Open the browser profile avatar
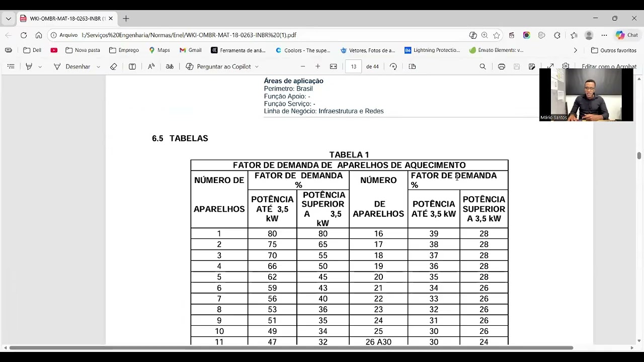The height and width of the screenshot is (362, 644). pyautogui.click(x=589, y=35)
